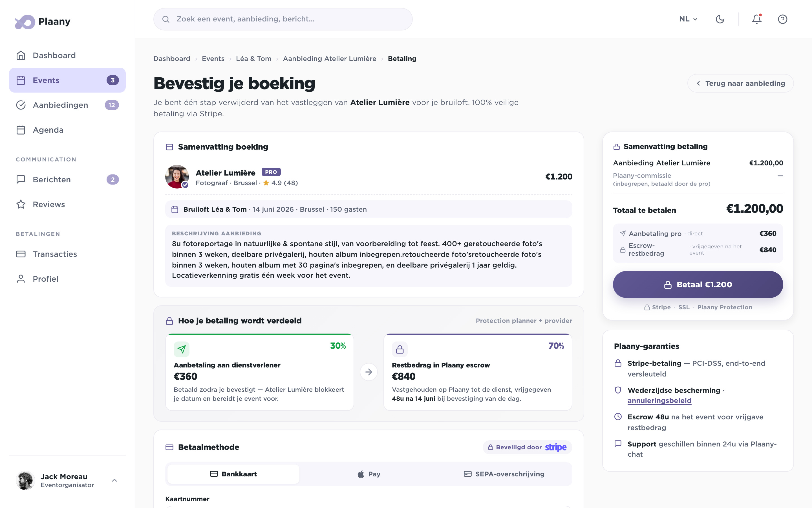The image size is (812, 508).
Task: Toggle dark mode with moon icon
Action: 720,19
